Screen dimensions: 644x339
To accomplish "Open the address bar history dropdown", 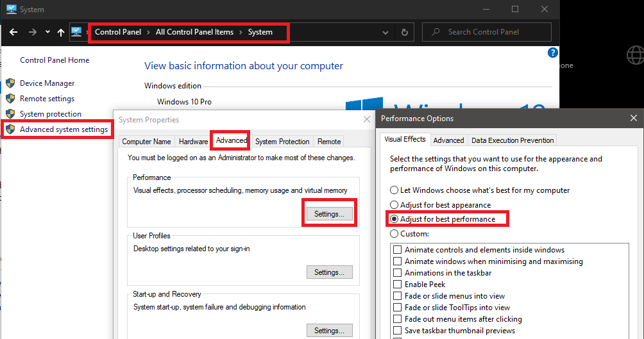I will click(x=386, y=33).
